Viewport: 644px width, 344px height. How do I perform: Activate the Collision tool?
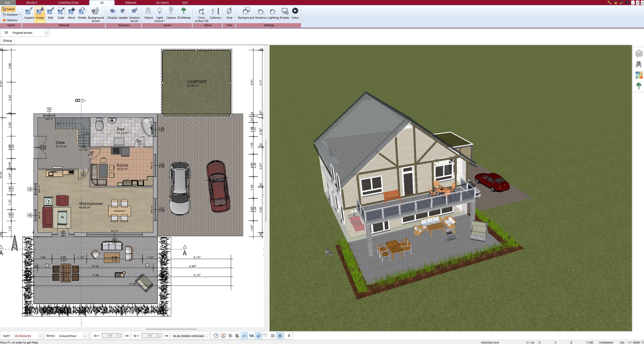tap(215, 13)
